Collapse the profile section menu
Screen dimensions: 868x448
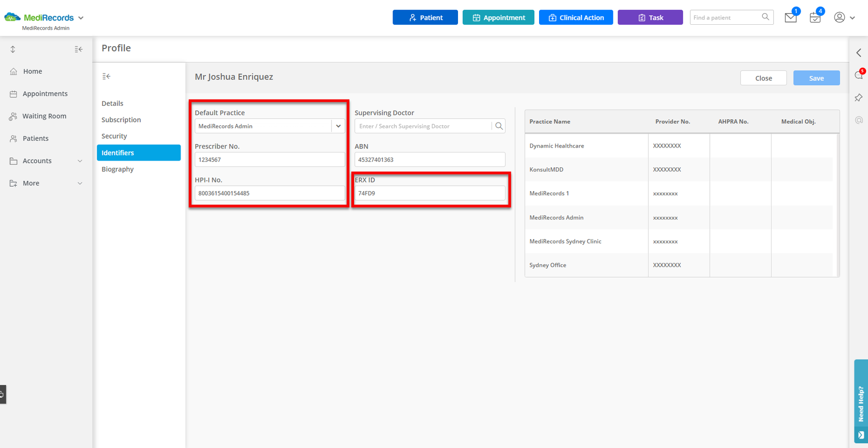pyautogui.click(x=106, y=76)
